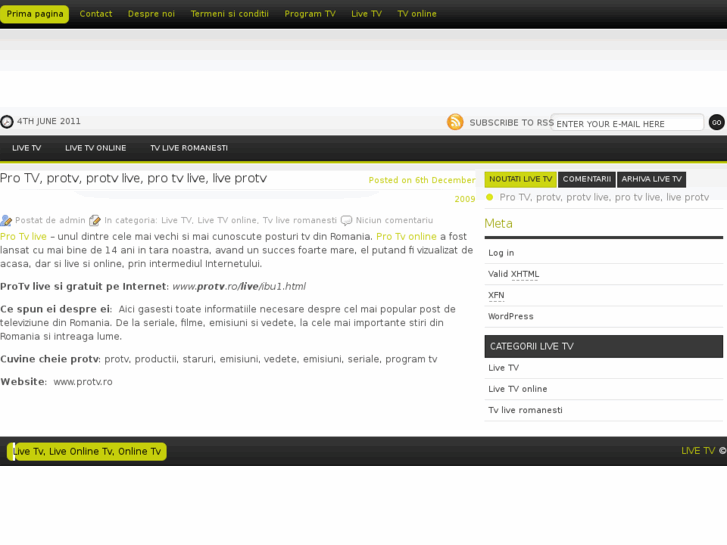This screenshot has height=545, width=727.
Task: Click the orange RSS feed icon
Action: (x=455, y=122)
